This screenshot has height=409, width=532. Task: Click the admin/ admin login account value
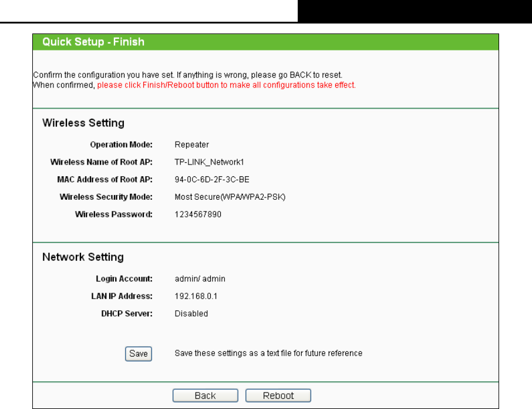coord(200,279)
